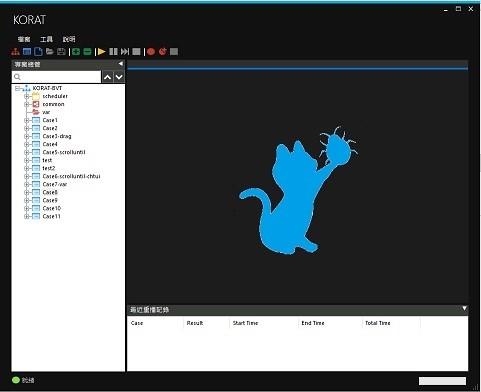
Task: Click the green plus icon in toolbar
Action: click(76, 52)
